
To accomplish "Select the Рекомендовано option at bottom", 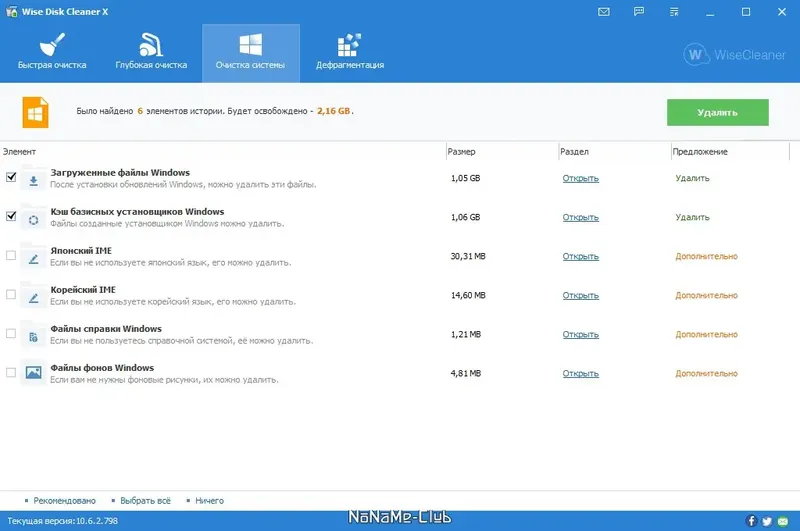I will click(x=64, y=501).
